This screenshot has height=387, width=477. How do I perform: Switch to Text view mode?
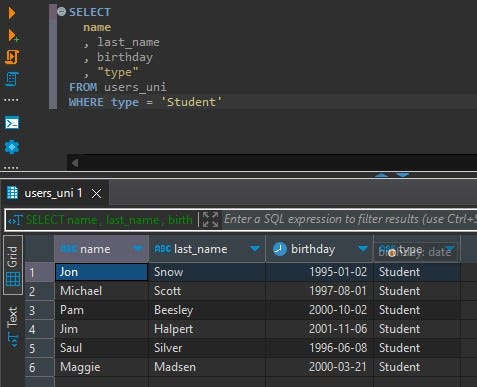(x=13, y=327)
